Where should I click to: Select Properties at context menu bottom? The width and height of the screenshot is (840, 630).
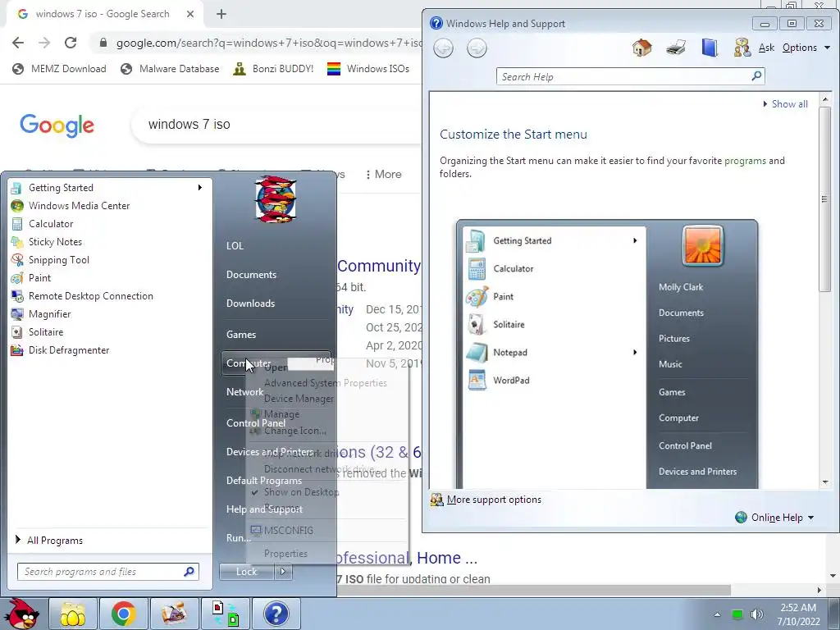(285, 554)
